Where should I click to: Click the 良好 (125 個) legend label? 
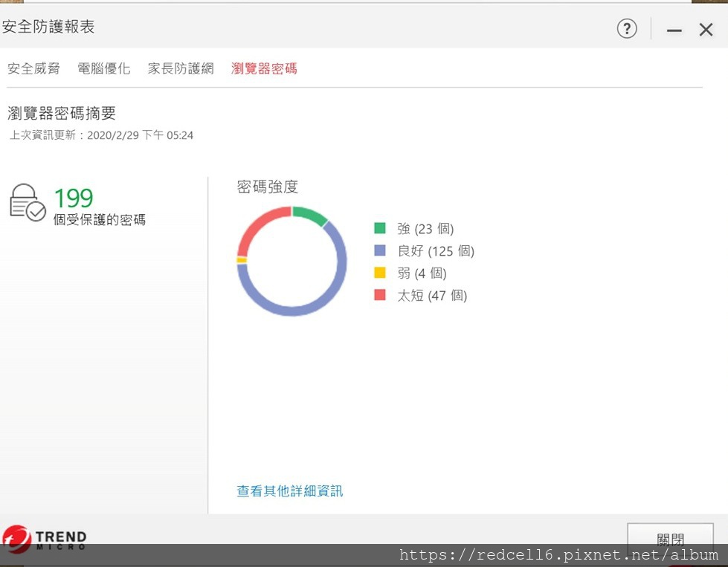[x=436, y=250]
